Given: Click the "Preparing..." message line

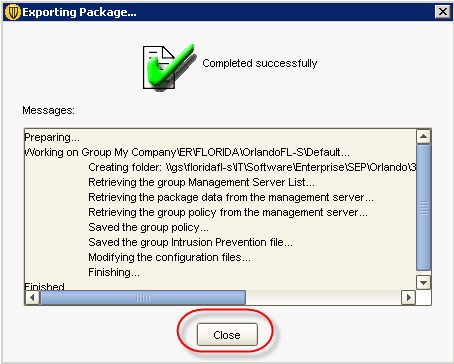Looking at the screenshot, I should tap(52, 137).
